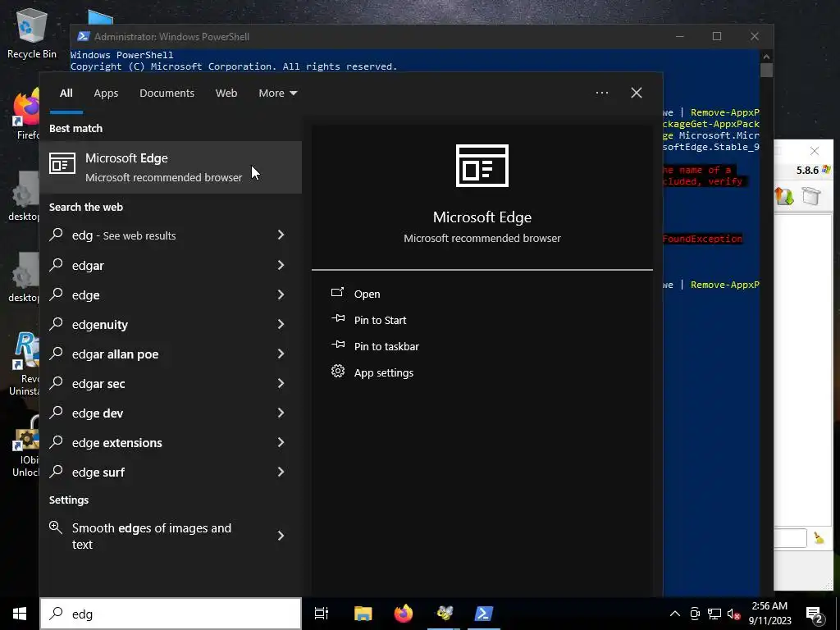Expand arrow for 'edgar allan poe'
Image resolution: width=840 pixels, height=630 pixels.
(281, 353)
